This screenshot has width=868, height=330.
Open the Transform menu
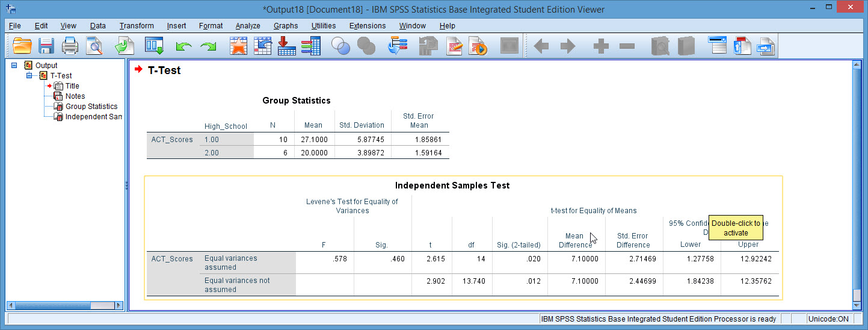[137, 26]
